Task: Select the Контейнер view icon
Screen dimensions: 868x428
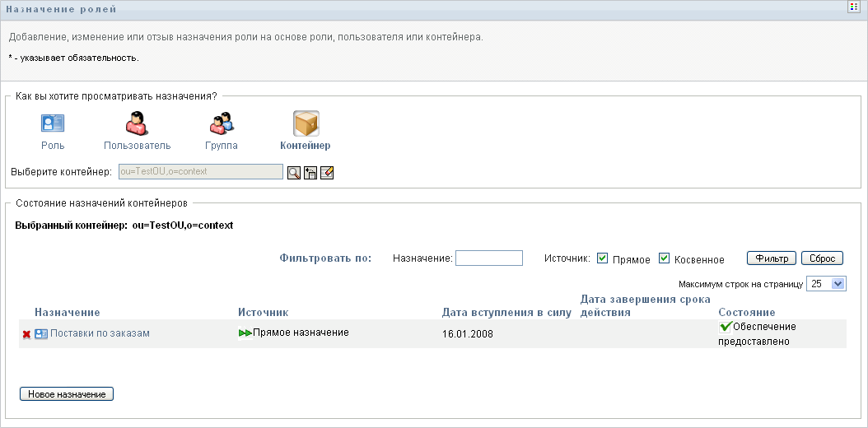Action: click(x=306, y=124)
